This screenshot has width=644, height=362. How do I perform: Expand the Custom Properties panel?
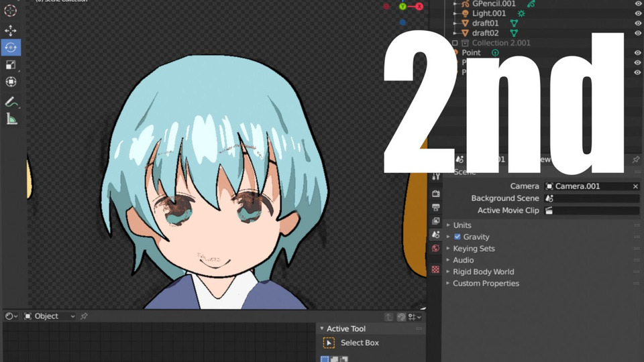pos(448,284)
